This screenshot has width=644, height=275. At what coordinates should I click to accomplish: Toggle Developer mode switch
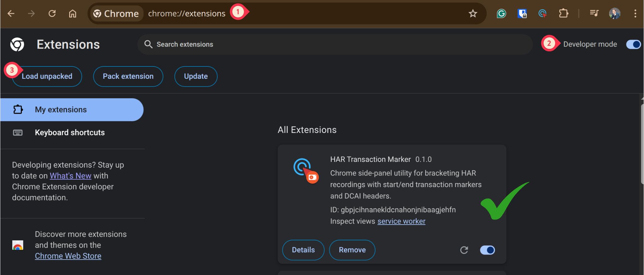(633, 44)
